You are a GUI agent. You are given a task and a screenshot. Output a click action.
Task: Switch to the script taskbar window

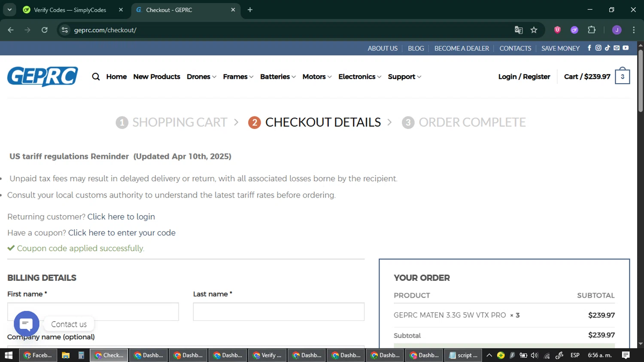[464, 355]
